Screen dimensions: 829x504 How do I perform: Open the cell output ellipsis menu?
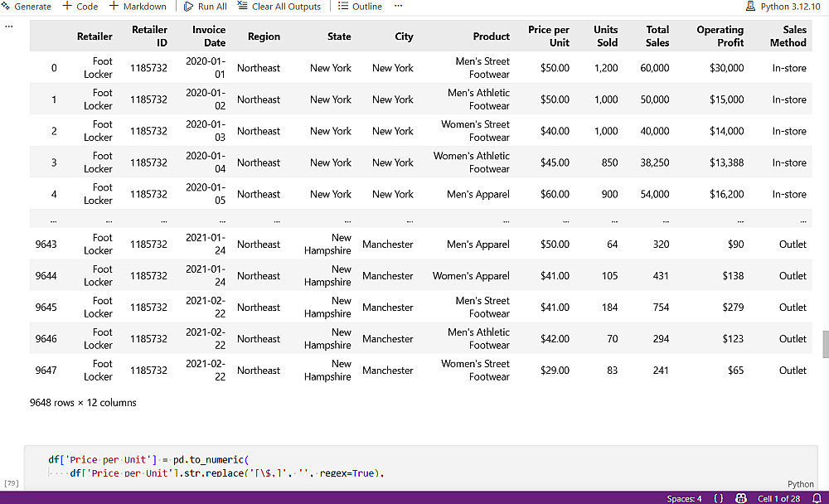click(9, 27)
